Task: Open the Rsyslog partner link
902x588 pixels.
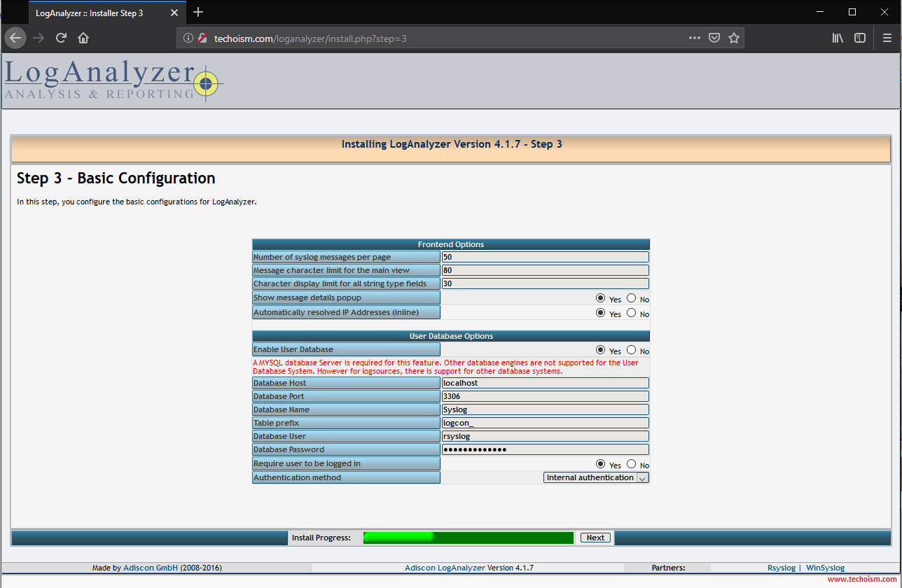Action: [782, 568]
